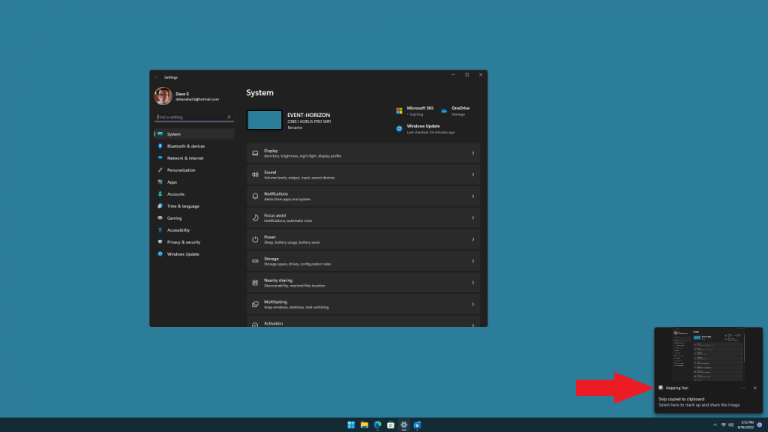The image size is (768, 432).
Task: Select the Accessibility sidebar icon
Action: pyautogui.click(x=160, y=230)
